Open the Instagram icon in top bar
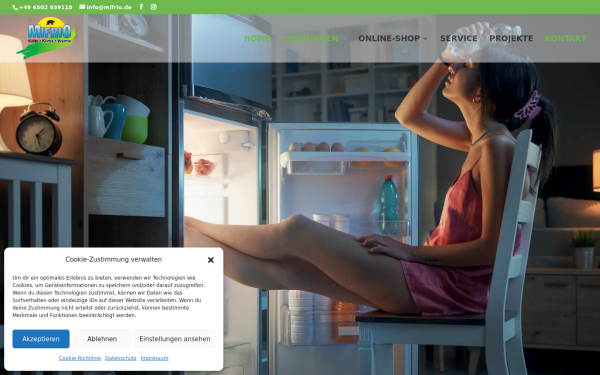The width and height of the screenshot is (600, 375). click(x=153, y=7)
